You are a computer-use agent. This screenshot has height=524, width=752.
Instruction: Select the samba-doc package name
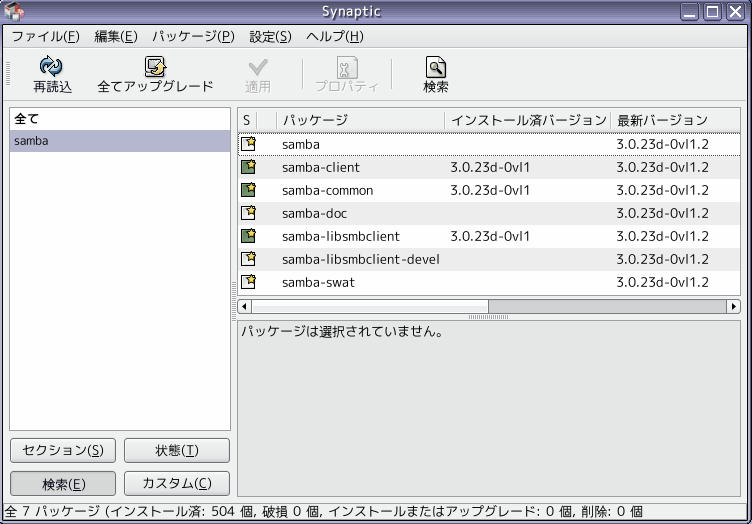click(x=315, y=213)
